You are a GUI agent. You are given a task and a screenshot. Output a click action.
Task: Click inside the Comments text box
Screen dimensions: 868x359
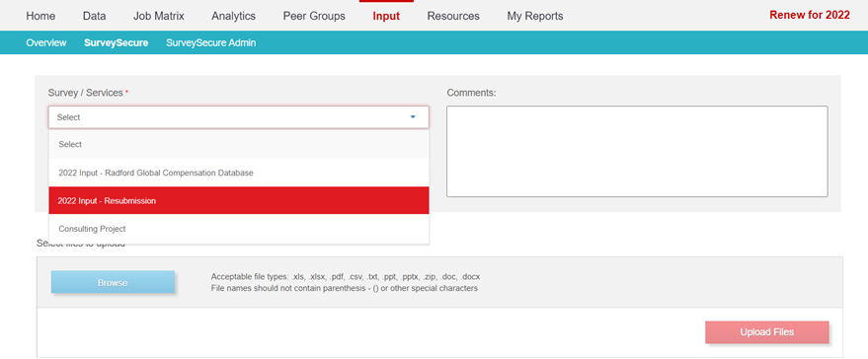pyautogui.click(x=637, y=152)
